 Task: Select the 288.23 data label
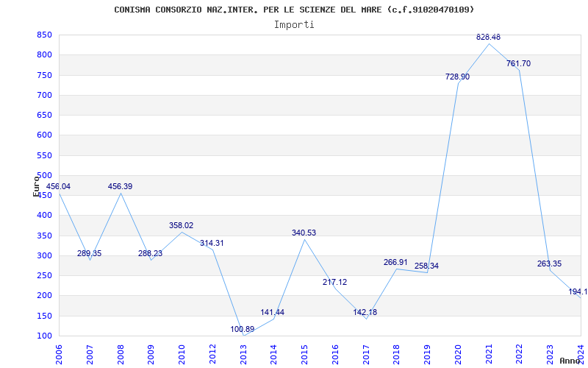coord(151,253)
